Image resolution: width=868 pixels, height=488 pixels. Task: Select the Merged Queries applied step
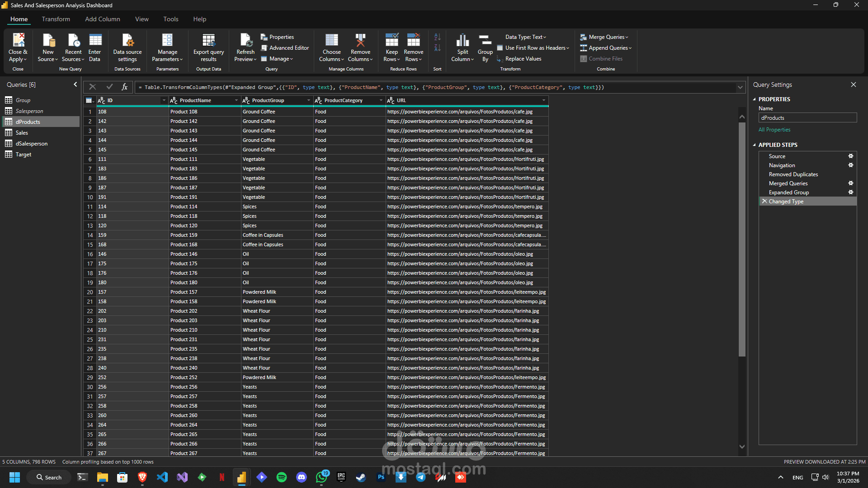click(788, 183)
